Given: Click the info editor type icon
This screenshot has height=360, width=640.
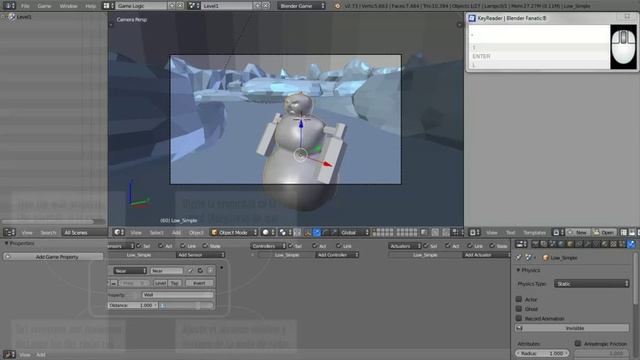Looking at the screenshot, I should point(9,6).
